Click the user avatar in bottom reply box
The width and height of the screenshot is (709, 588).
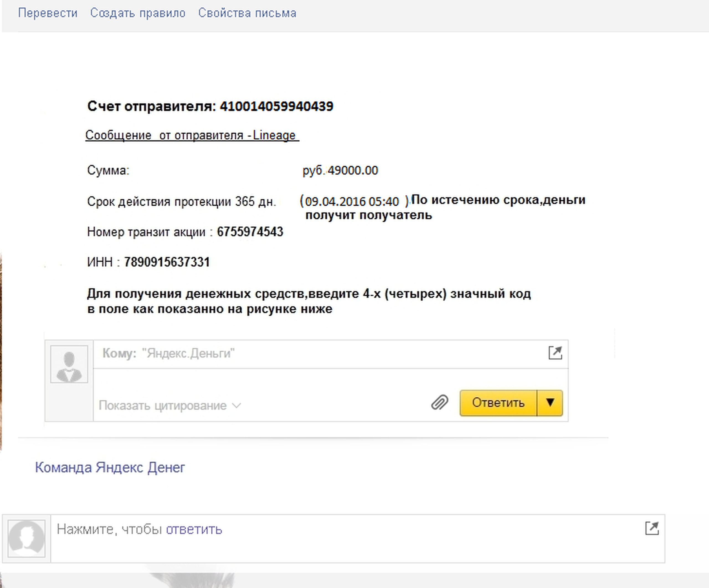click(x=26, y=538)
